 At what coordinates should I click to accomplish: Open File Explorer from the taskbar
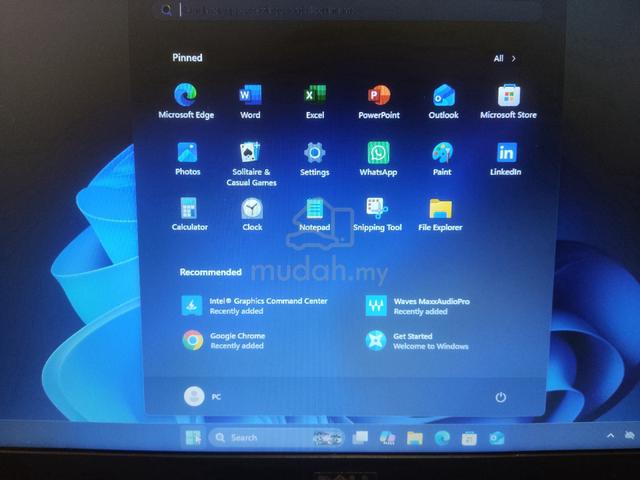pyautogui.click(x=414, y=438)
